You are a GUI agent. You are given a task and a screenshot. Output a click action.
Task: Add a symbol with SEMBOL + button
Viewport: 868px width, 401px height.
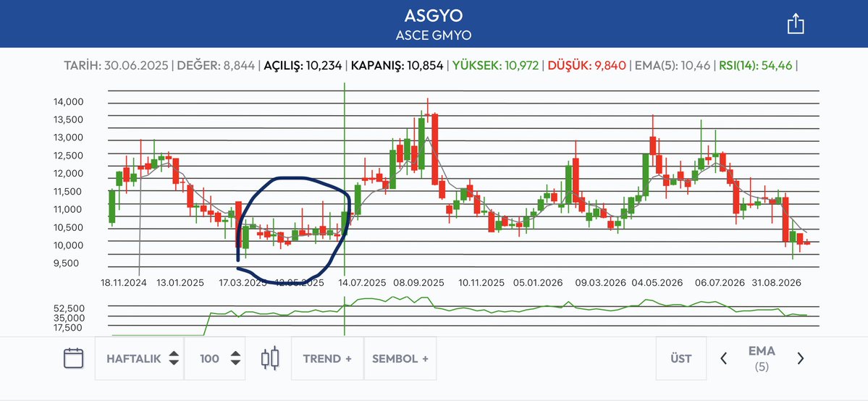pyautogui.click(x=400, y=358)
